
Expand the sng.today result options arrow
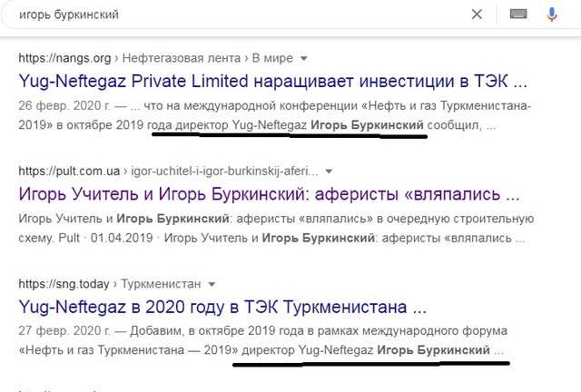click(212, 285)
